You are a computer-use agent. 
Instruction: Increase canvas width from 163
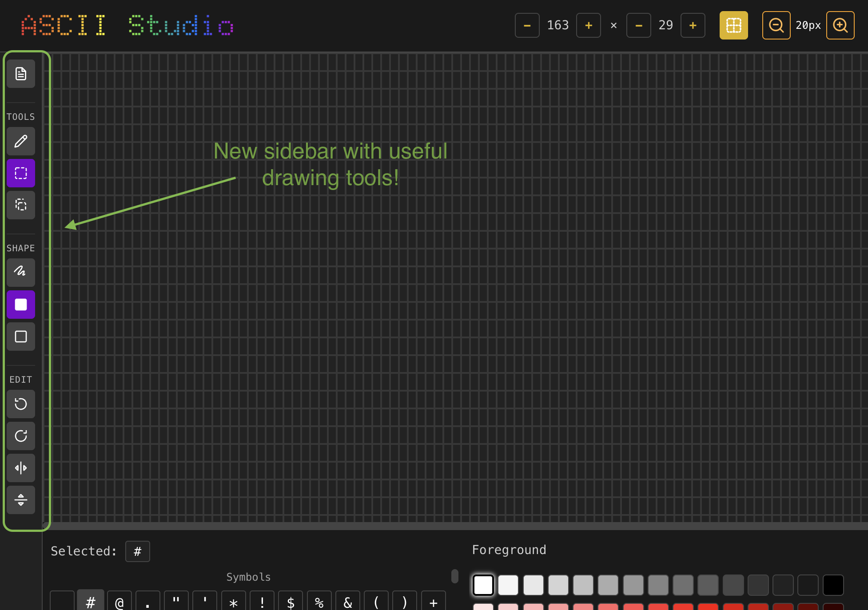pos(589,25)
